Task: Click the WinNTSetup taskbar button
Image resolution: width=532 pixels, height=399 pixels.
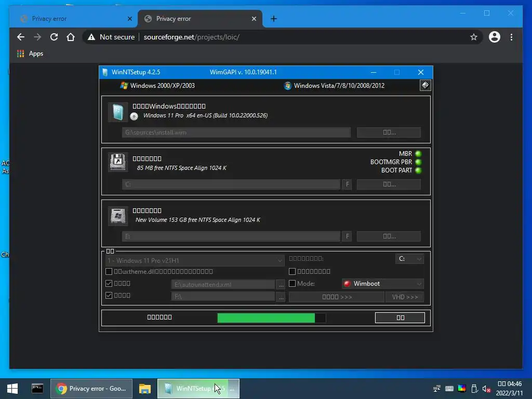Action: click(x=198, y=389)
